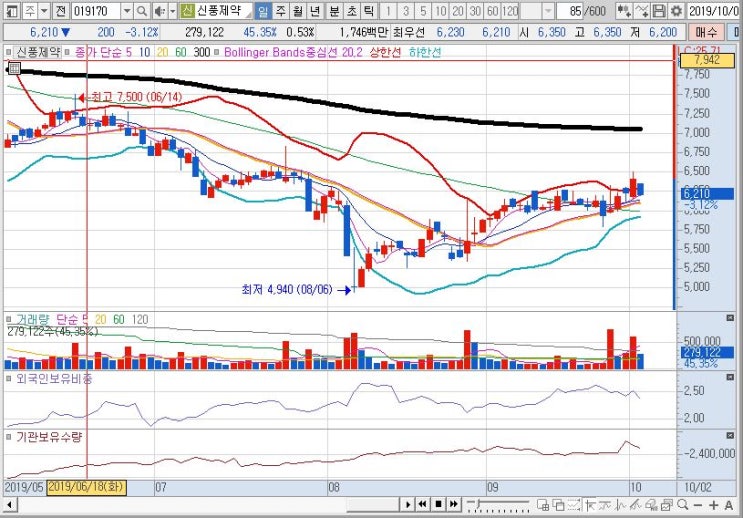The height and width of the screenshot is (518, 743).
Task: Click the minus zoom-out icon
Action: 698,505
